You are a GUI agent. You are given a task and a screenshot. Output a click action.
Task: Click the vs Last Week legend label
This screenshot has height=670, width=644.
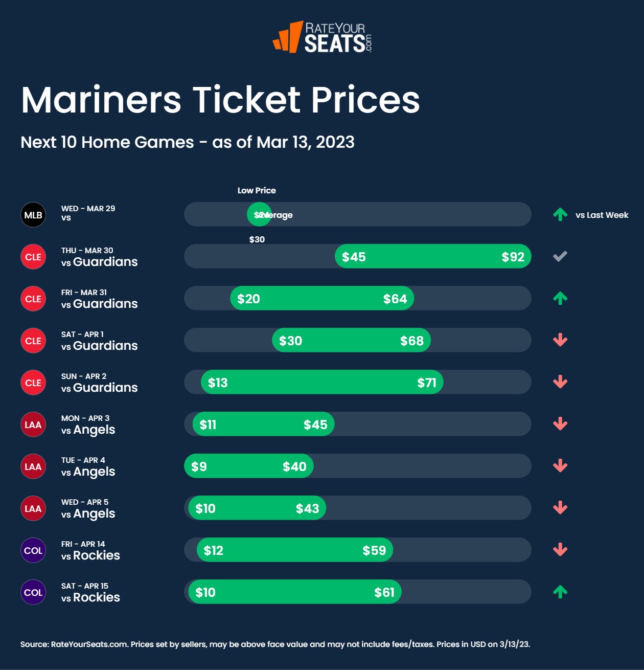click(602, 215)
